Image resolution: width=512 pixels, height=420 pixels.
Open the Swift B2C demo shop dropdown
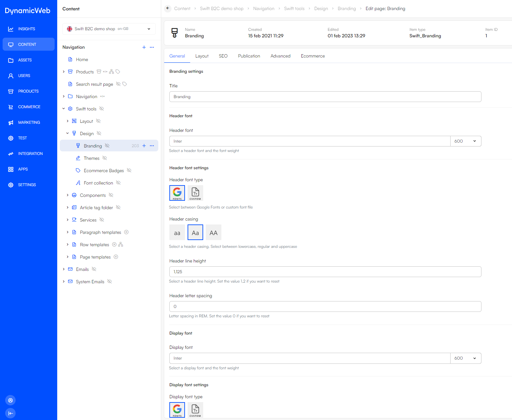pos(109,29)
